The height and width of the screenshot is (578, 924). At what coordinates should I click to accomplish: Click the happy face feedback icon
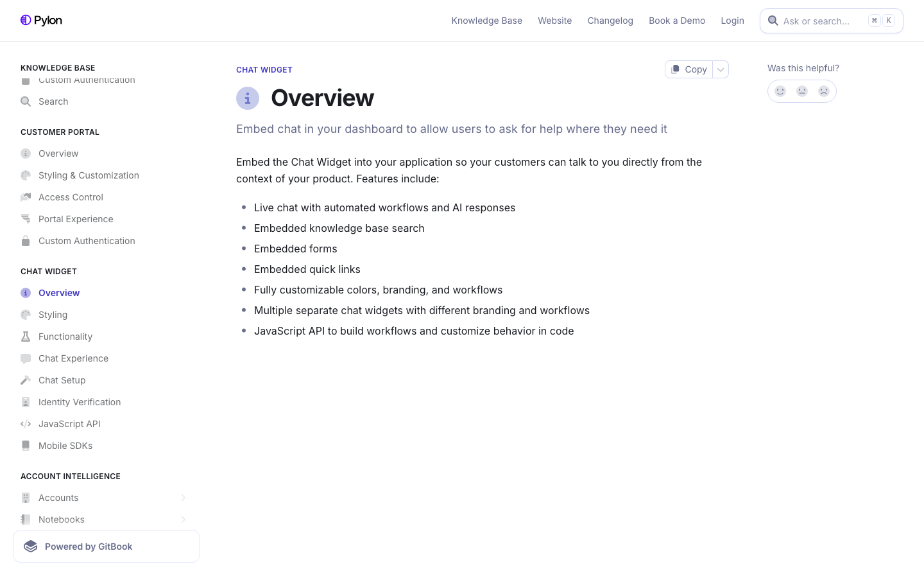coord(780,91)
